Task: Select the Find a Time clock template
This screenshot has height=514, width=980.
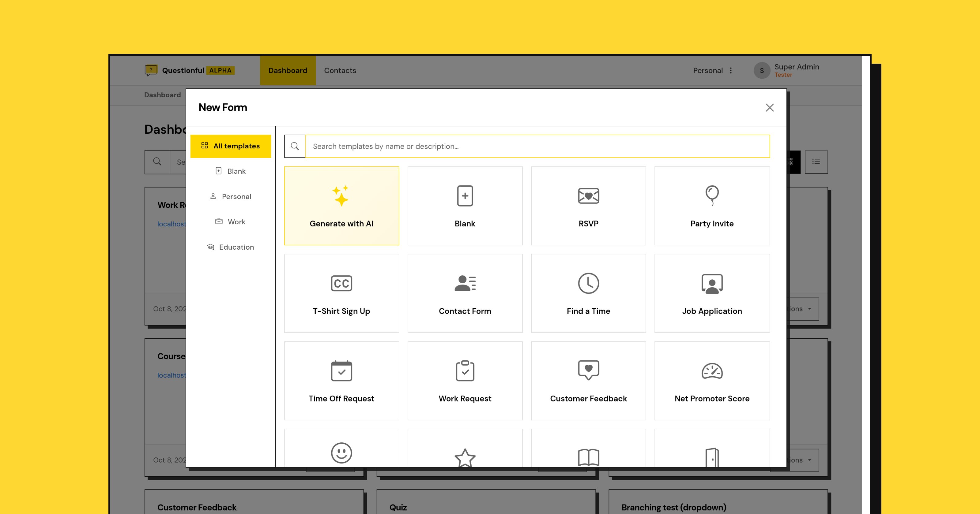Action: coord(588,293)
